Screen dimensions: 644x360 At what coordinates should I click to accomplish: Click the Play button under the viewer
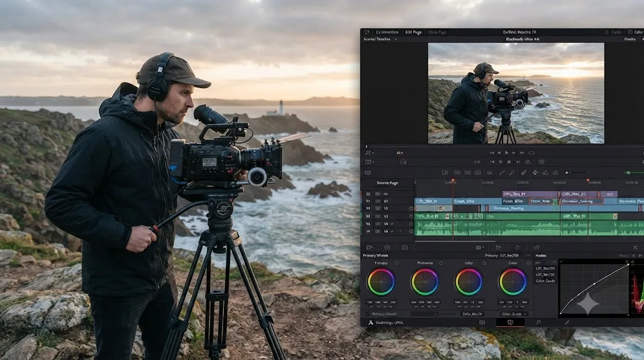point(506,152)
